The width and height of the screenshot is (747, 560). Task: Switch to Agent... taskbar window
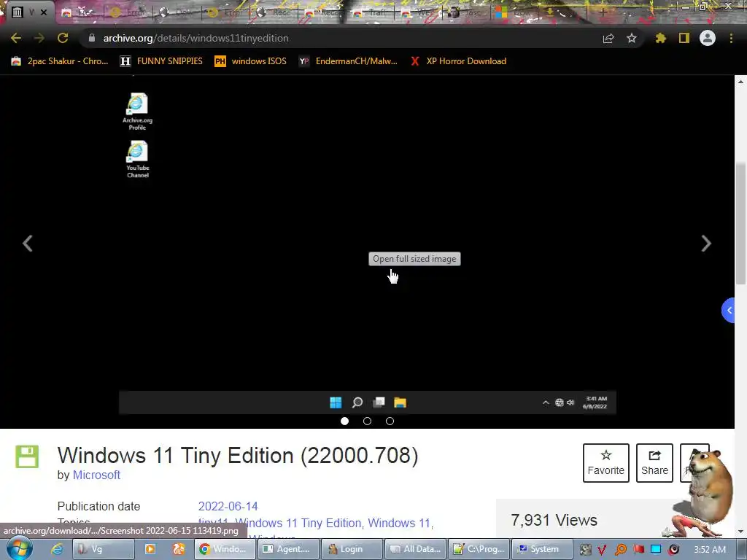[287, 549]
